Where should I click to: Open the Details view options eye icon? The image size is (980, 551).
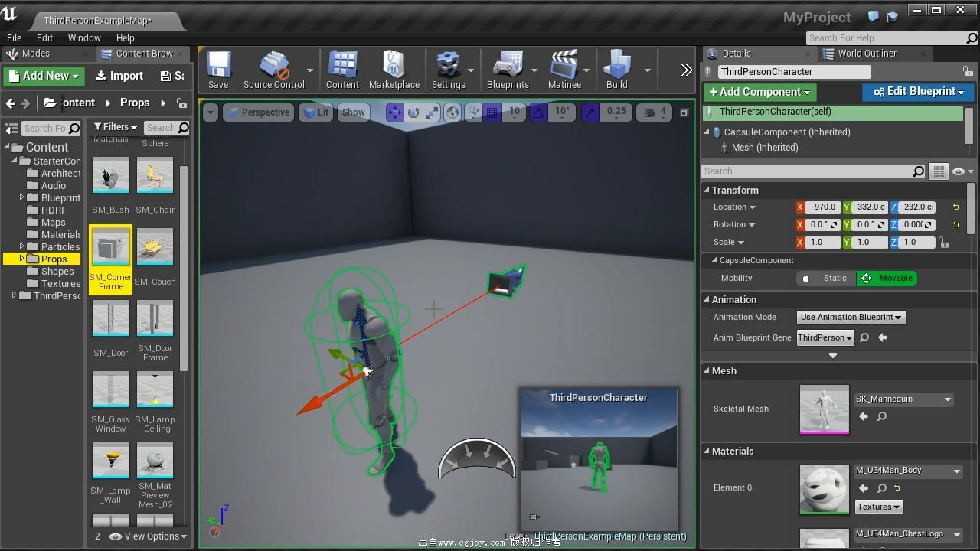point(962,171)
